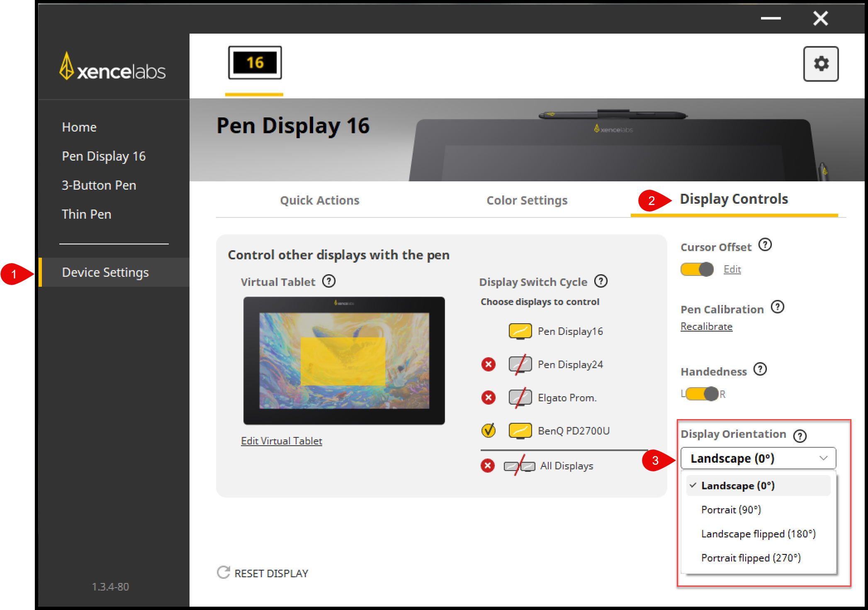Open settings gear icon at top right

pyautogui.click(x=820, y=64)
